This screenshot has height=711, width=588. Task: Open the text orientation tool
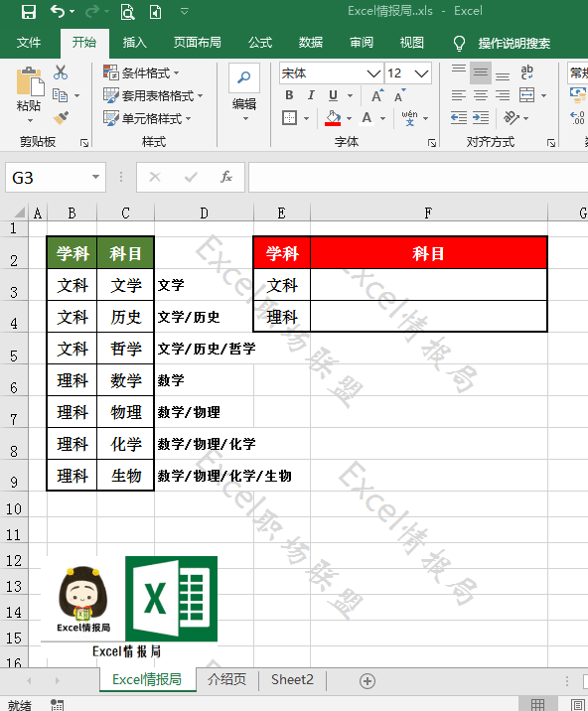(x=512, y=118)
